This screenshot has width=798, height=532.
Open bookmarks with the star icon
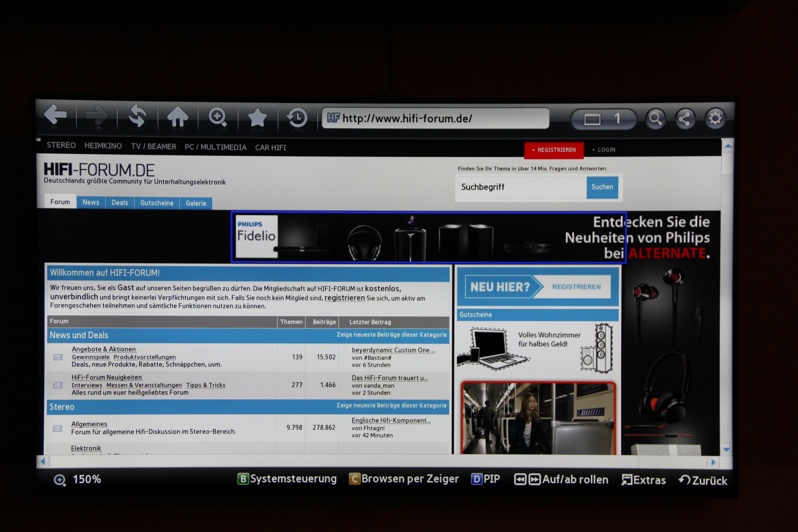pos(258,118)
